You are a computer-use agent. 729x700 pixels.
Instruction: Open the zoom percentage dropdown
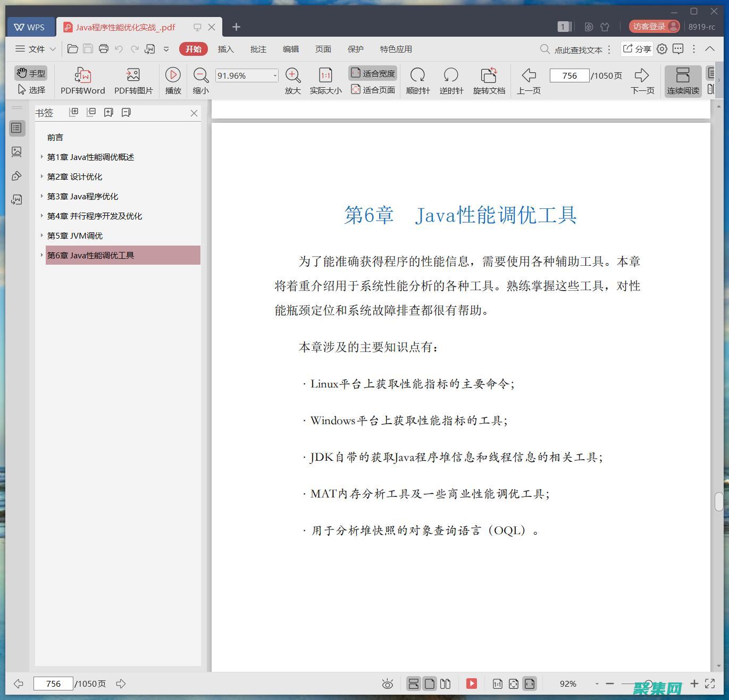(274, 75)
